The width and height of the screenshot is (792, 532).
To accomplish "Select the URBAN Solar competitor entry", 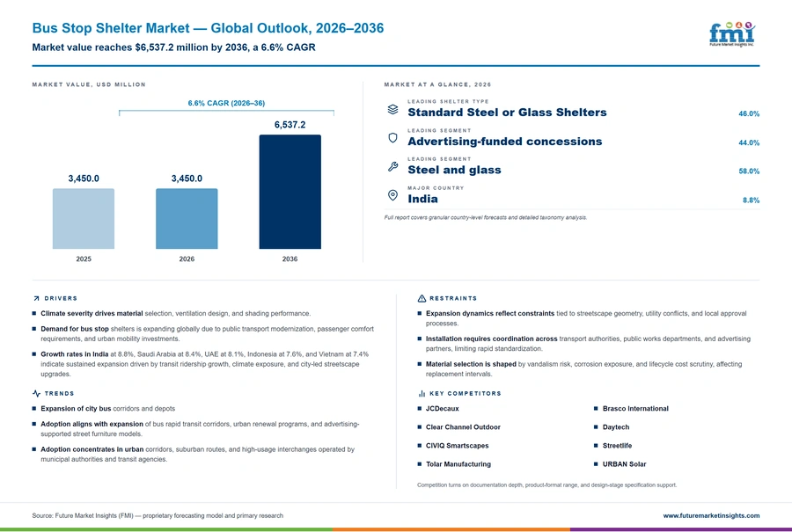I will (x=624, y=464).
